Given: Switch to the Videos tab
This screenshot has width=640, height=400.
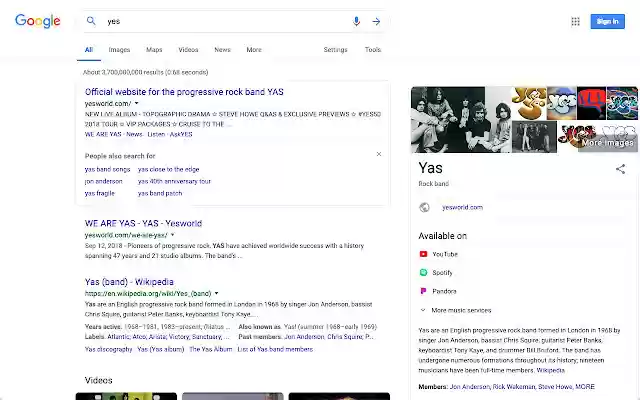Looking at the screenshot, I should [x=188, y=50].
